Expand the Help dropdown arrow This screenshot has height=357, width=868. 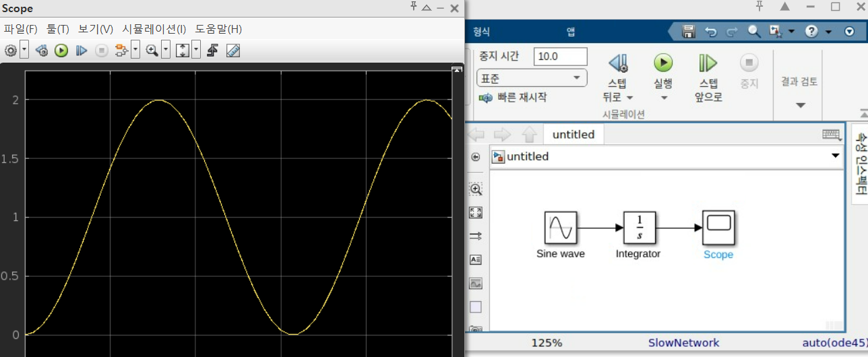tap(828, 32)
